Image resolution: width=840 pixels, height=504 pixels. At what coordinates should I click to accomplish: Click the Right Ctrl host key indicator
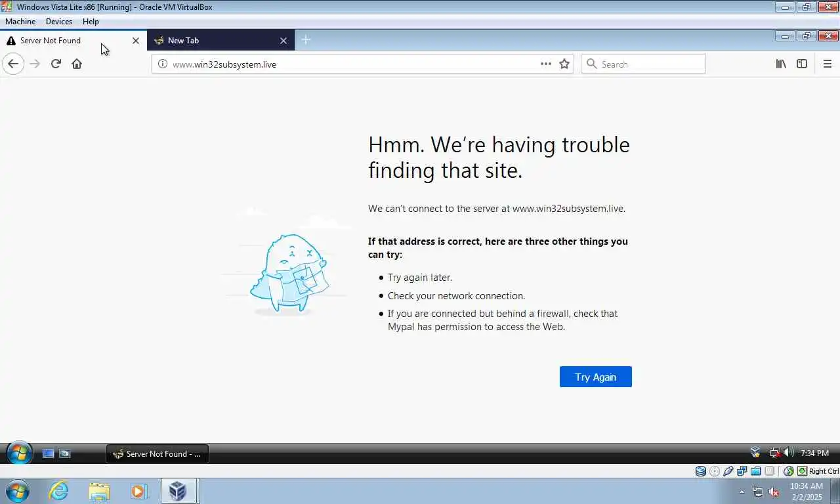pyautogui.click(x=818, y=471)
